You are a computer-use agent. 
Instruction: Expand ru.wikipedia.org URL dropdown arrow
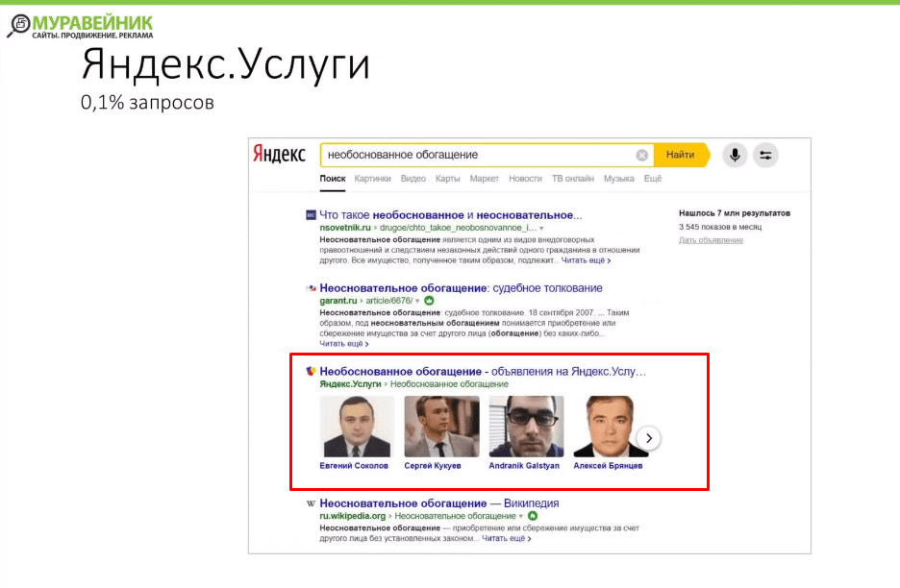(520, 516)
